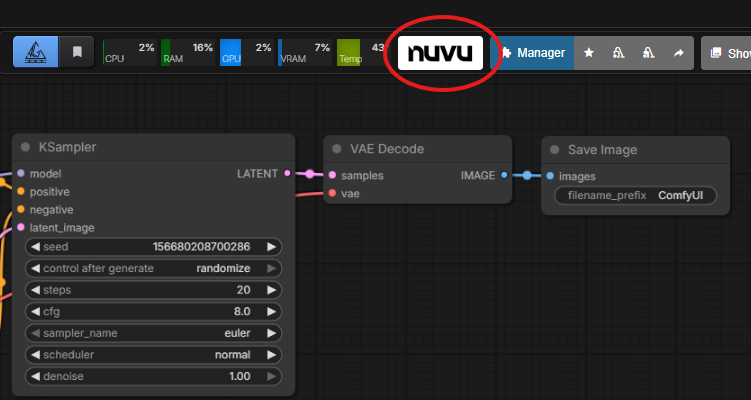The image size is (751, 400).
Task: Increase the seed with its right arrow
Action: [x=272, y=247]
